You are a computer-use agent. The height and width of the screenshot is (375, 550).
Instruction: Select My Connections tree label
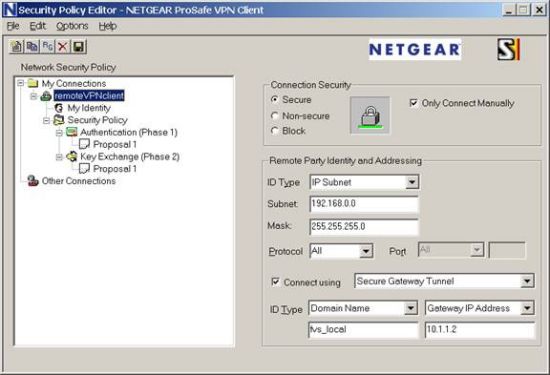pos(74,83)
